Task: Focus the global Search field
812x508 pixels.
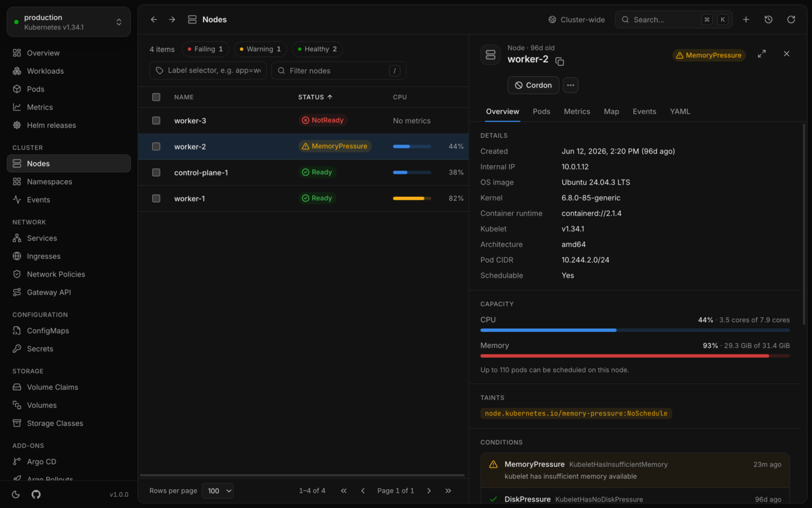Action: 674,20
